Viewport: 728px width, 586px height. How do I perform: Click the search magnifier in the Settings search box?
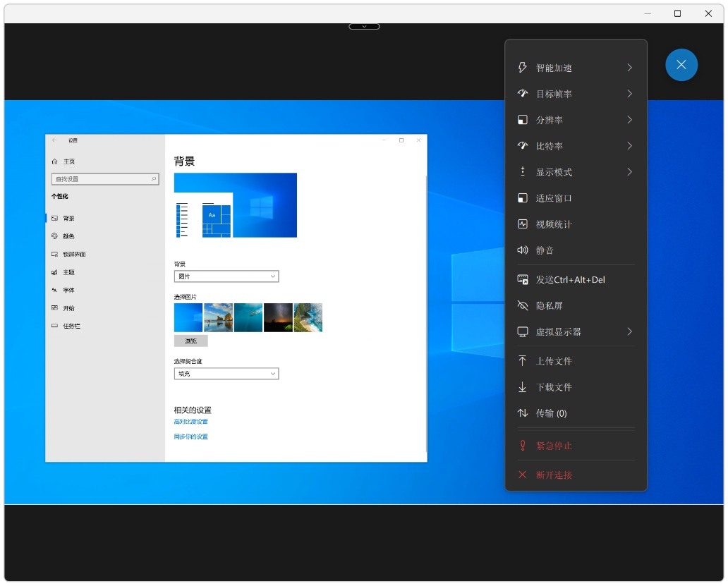click(154, 178)
